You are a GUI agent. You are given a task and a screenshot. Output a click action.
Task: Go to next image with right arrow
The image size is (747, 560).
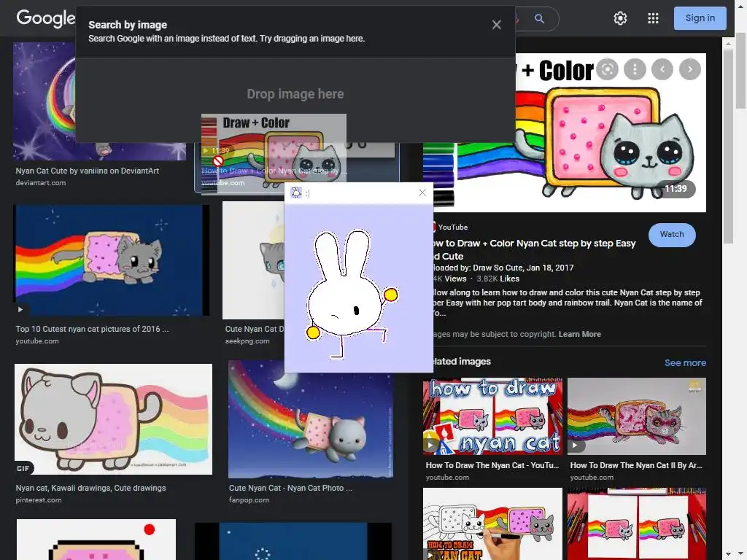click(x=690, y=69)
